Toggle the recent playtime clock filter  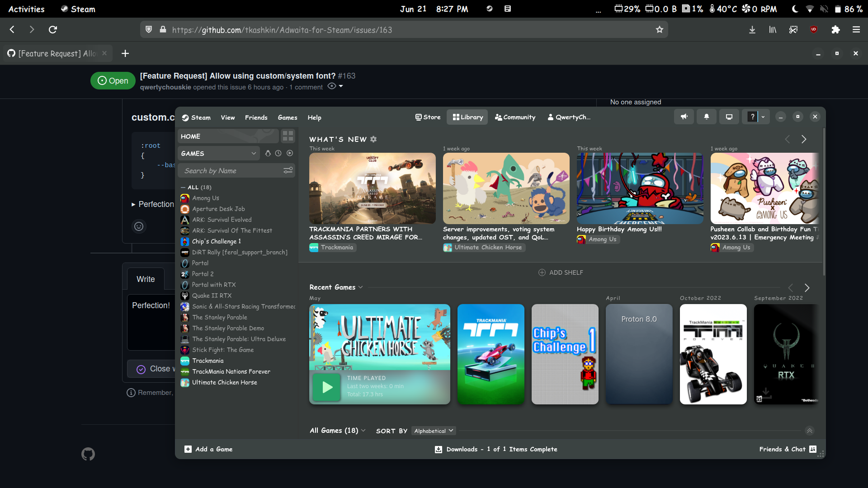279,153
